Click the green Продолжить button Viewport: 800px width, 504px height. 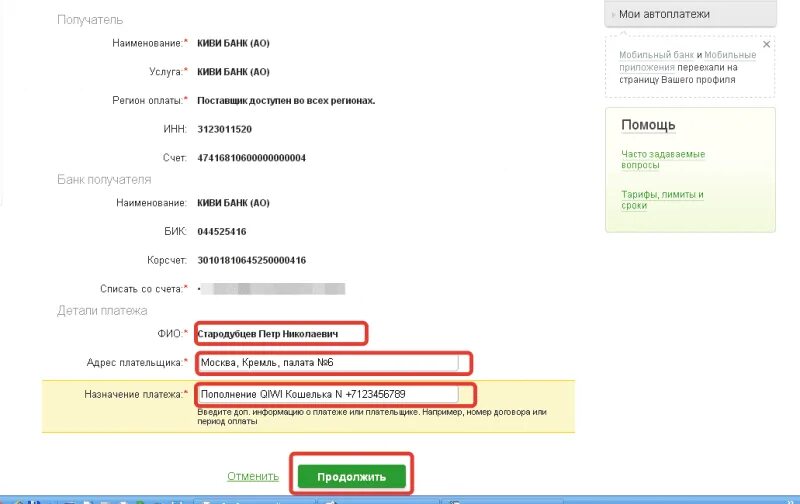coord(352,476)
